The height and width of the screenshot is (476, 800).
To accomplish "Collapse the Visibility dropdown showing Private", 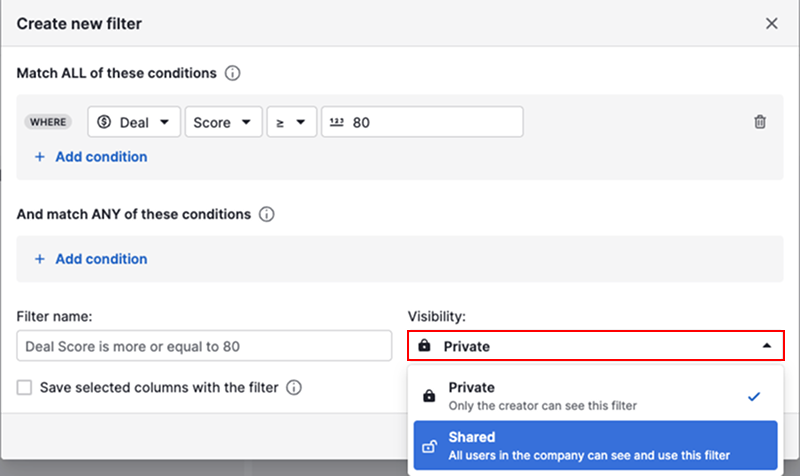I will 595,346.
